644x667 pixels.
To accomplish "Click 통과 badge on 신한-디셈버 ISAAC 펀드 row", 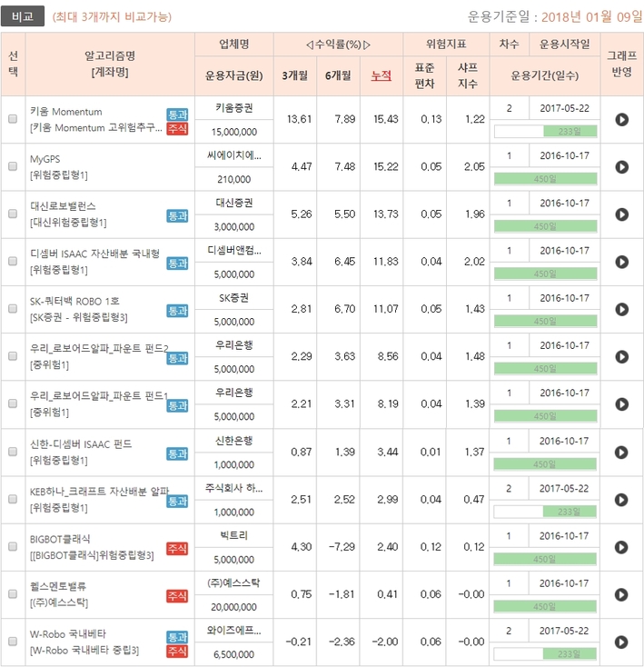I will coord(177,453).
